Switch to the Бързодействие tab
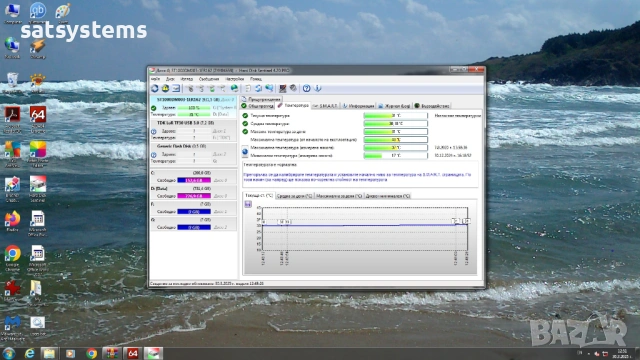640x360 pixels. pyautogui.click(x=432, y=106)
